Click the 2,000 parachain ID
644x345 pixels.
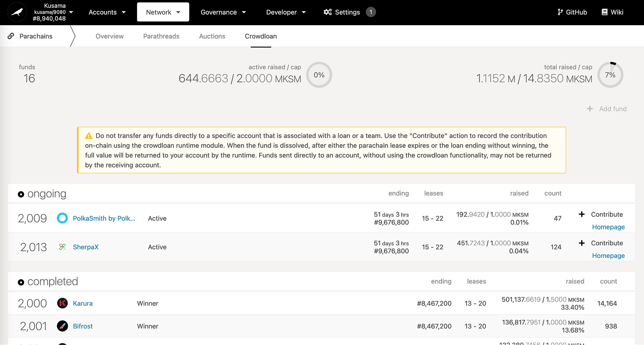[32, 303]
